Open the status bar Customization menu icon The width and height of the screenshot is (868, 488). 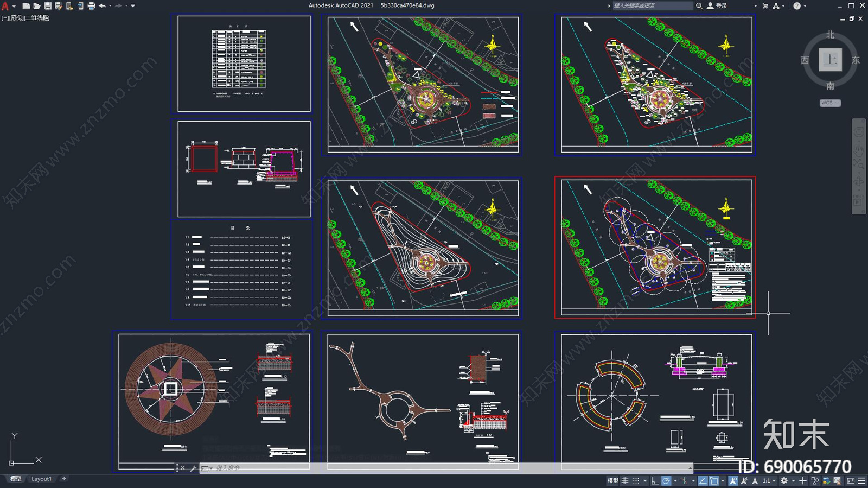[x=861, y=481]
